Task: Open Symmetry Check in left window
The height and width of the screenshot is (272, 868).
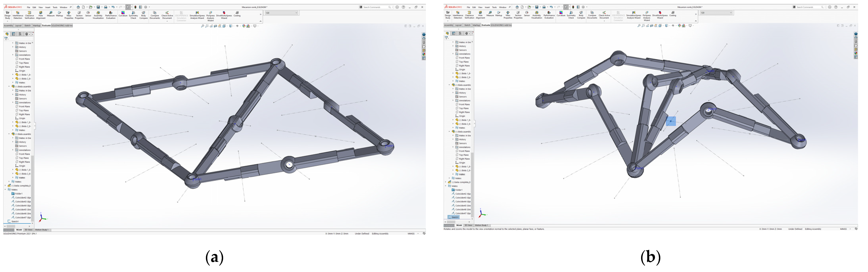Action: point(133,14)
